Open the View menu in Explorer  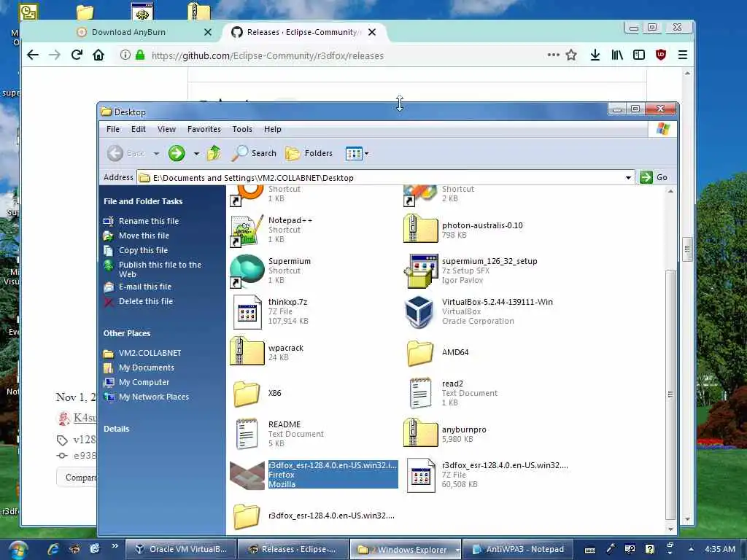coord(166,129)
